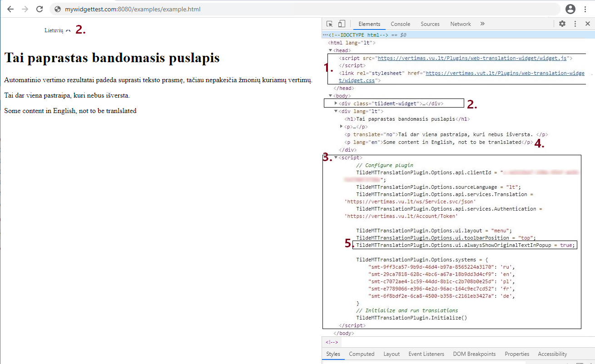This screenshot has height=364, width=595.
Task: Open the Accessibility pane tab
Action: [x=552, y=354]
